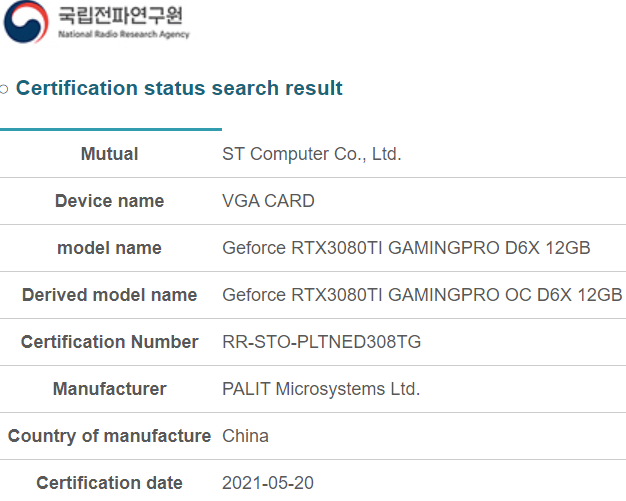Viewport: 626px width, 501px height.
Task: Select the GAMINGPRO D6X 12GB model value
Action: click(x=406, y=248)
